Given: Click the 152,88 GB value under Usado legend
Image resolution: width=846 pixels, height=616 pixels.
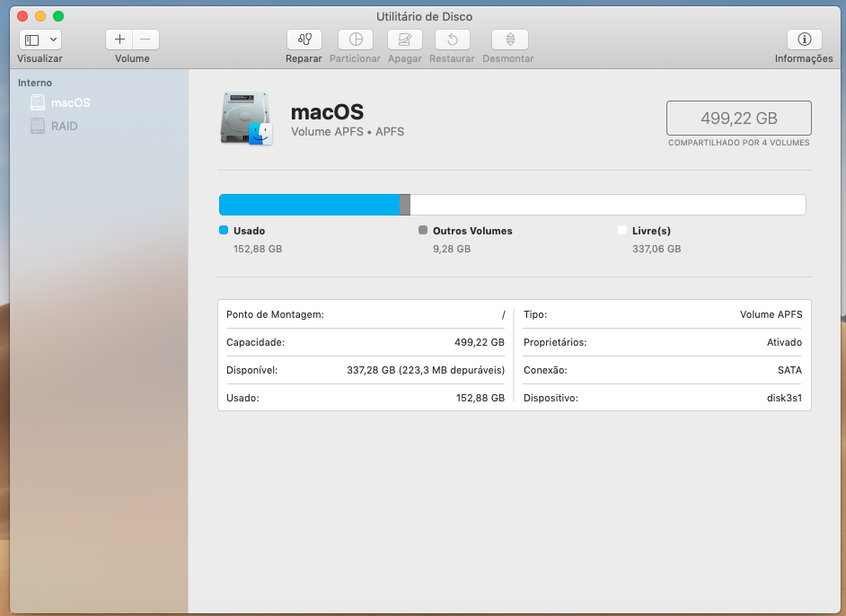Looking at the screenshot, I should (x=258, y=249).
